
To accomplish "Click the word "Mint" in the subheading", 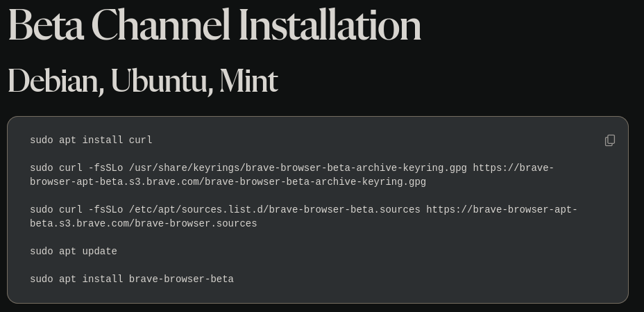I will click(248, 81).
